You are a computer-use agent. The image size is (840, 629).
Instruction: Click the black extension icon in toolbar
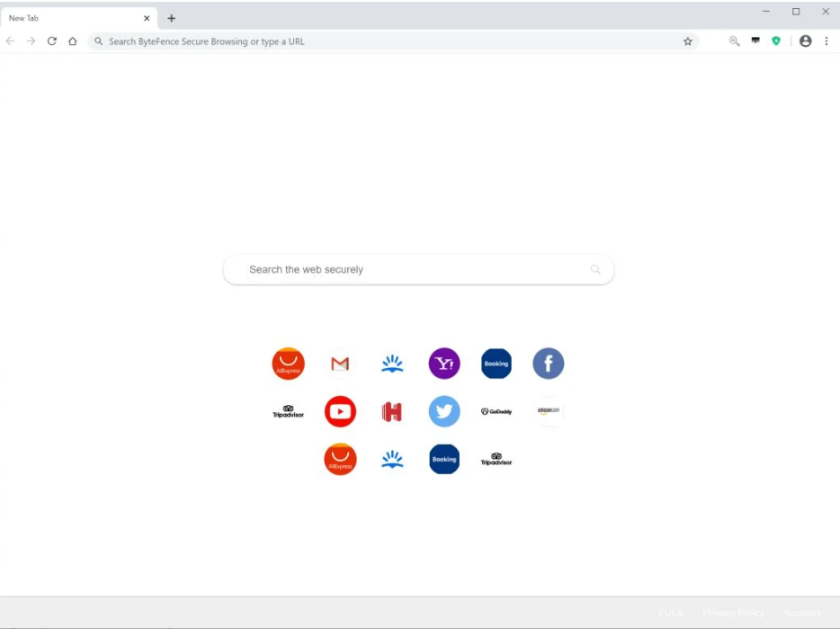click(x=755, y=40)
